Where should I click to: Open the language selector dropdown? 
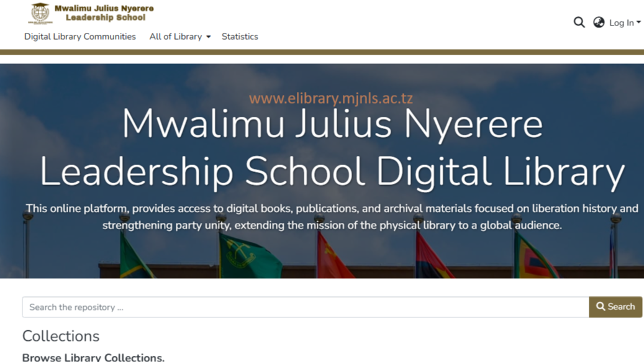(598, 22)
